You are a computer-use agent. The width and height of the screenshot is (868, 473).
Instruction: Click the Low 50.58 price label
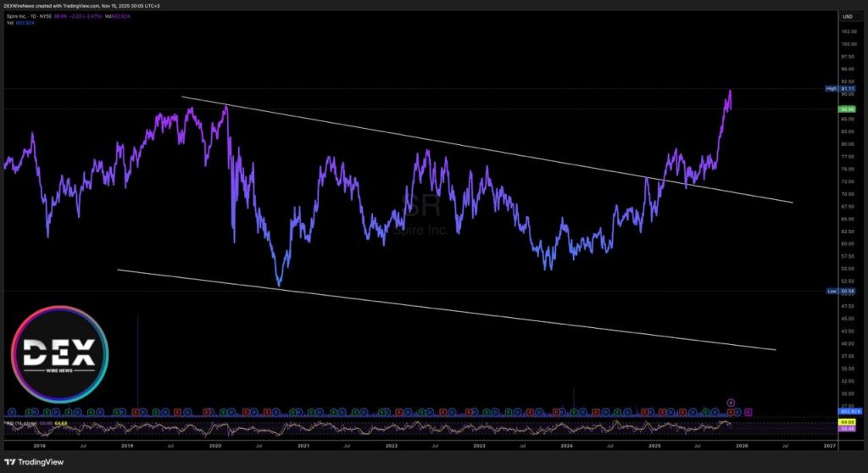coord(840,291)
